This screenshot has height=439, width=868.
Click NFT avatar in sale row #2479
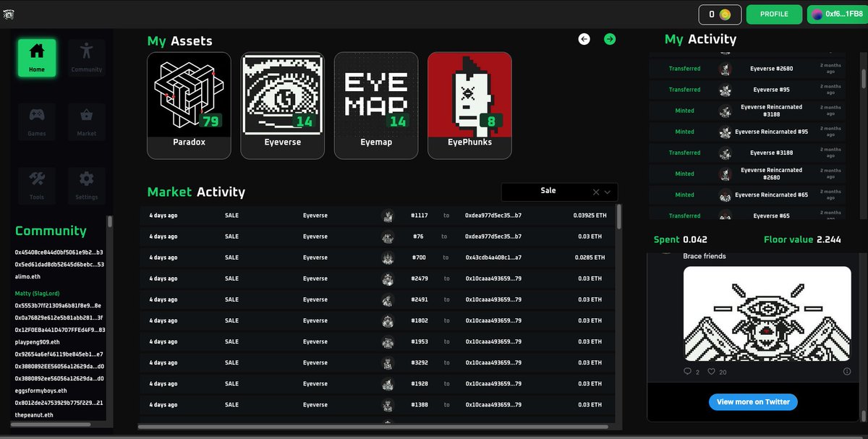(388, 278)
